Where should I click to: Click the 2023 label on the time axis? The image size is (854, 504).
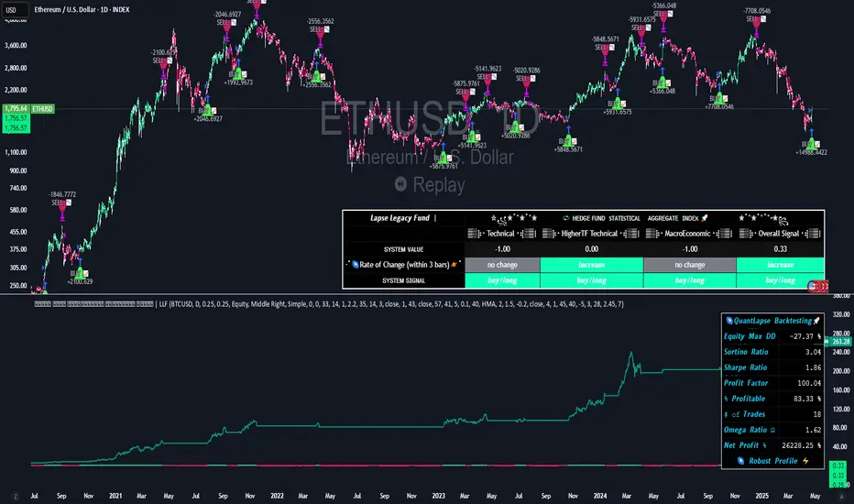(438, 496)
